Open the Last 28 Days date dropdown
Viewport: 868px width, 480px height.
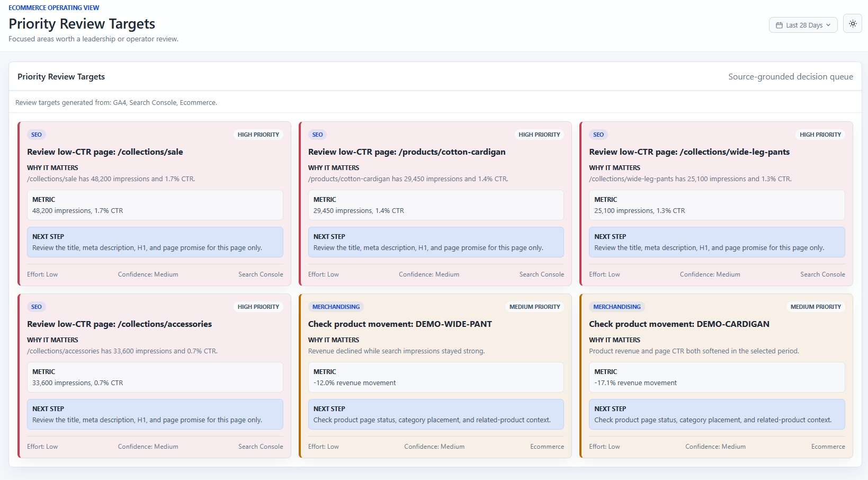click(803, 25)
